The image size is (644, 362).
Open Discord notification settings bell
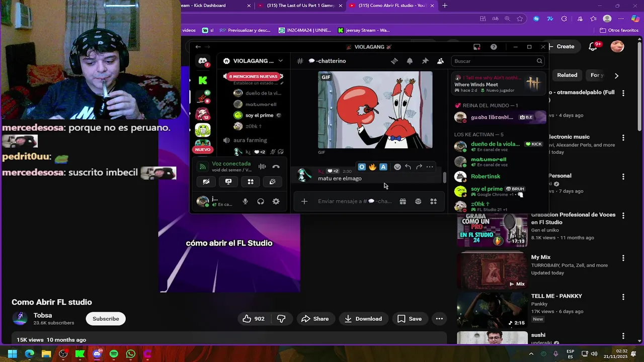click(x=410, y=61)
